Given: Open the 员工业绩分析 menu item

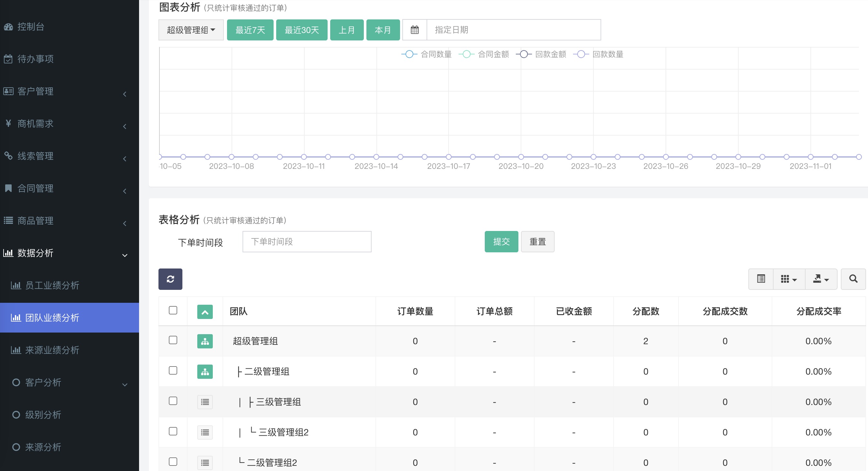Looking at the screenshot, I should [70, 285].
